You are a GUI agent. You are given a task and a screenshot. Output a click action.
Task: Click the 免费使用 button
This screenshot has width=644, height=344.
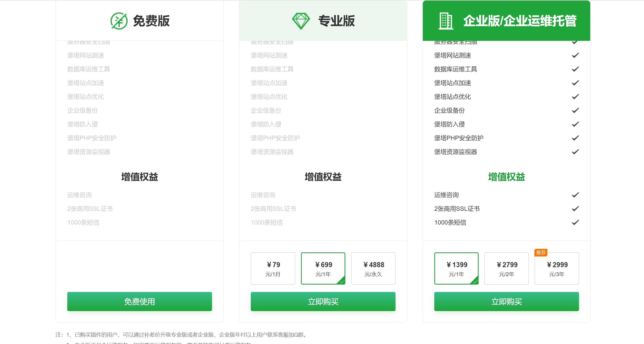click(139, 302)
